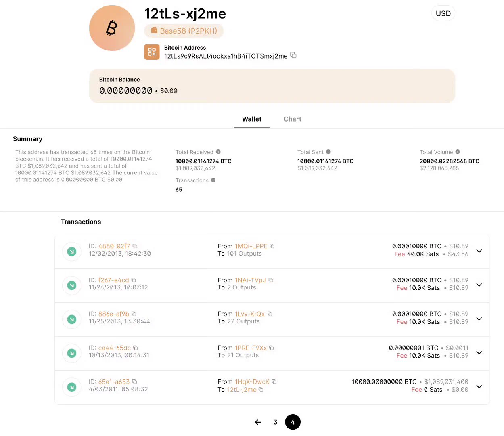This screenshot has height=436, width=504.
Task: Open transaction link f267-e4cd
Action: pos(113,280)
